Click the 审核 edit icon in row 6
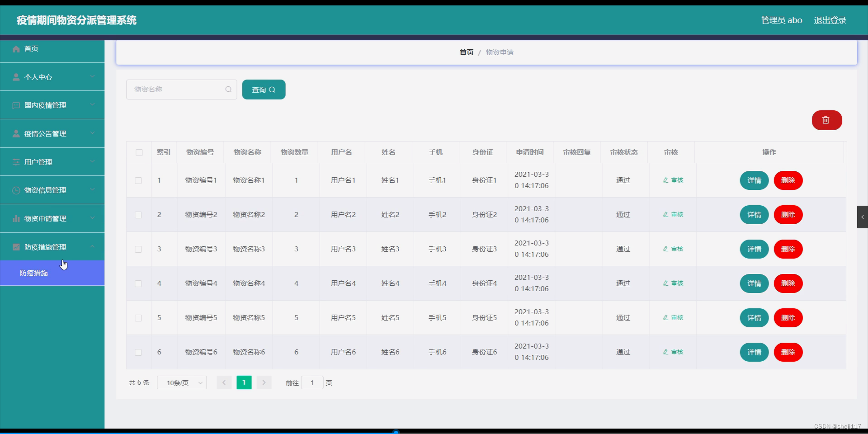Viewport: 868px width, 434px height. 665,352
